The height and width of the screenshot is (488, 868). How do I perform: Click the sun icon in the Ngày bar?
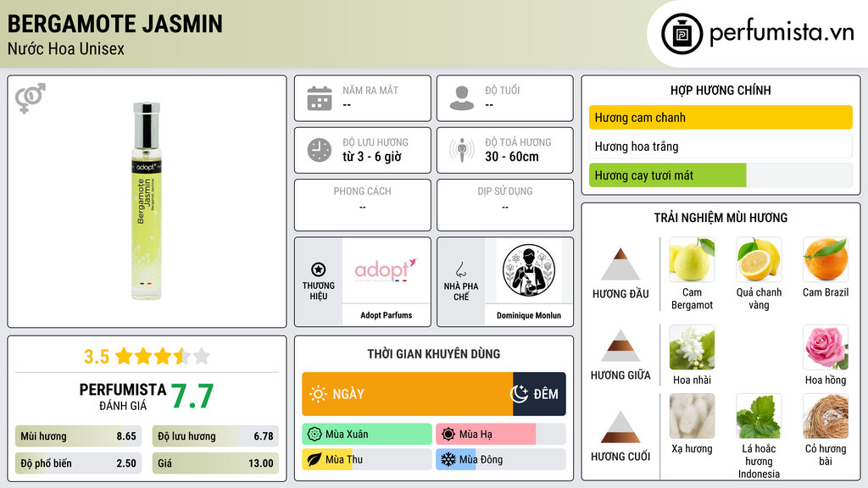[x=319, y=394]
